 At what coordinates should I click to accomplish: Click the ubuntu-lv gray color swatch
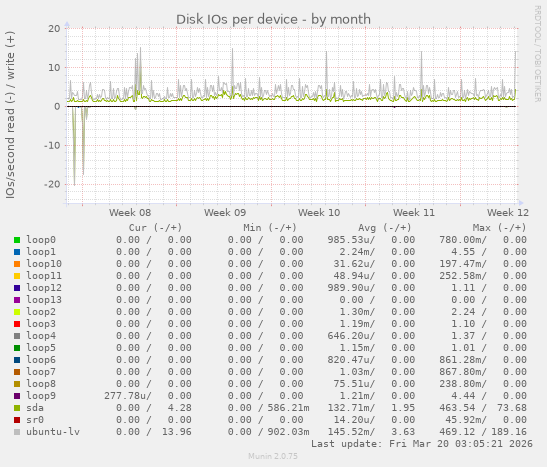coord(17,432)
